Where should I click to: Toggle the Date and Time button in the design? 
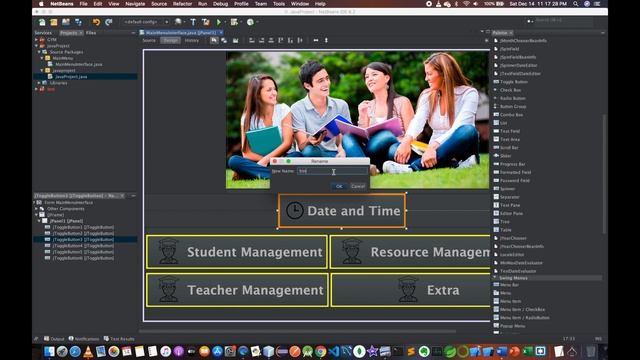click(x=342, y=211)
